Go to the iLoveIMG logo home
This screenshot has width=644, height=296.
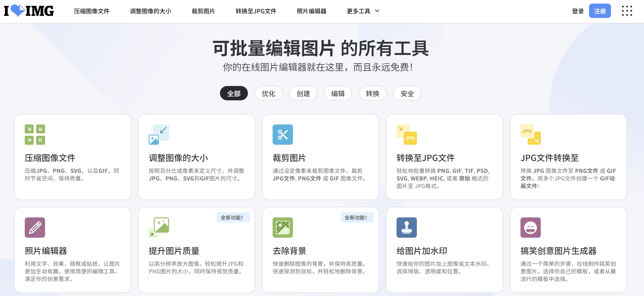coord(29,11)
